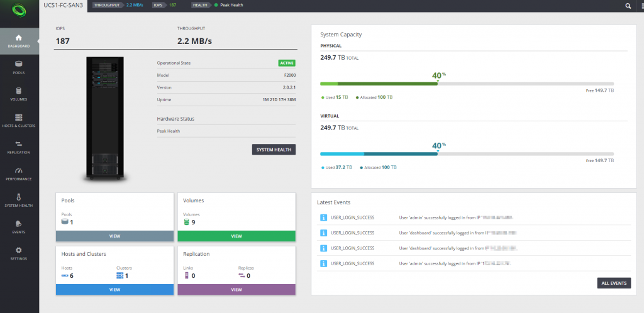The height and width of the screenshot is (313, 644).
Task: View volumes via the green VIEW button
Action: click(x=236, y=236)
